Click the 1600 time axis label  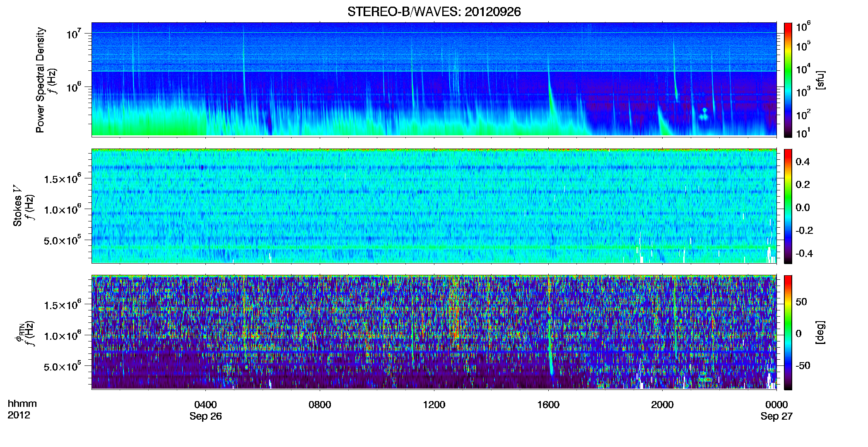tap(548, 405)
